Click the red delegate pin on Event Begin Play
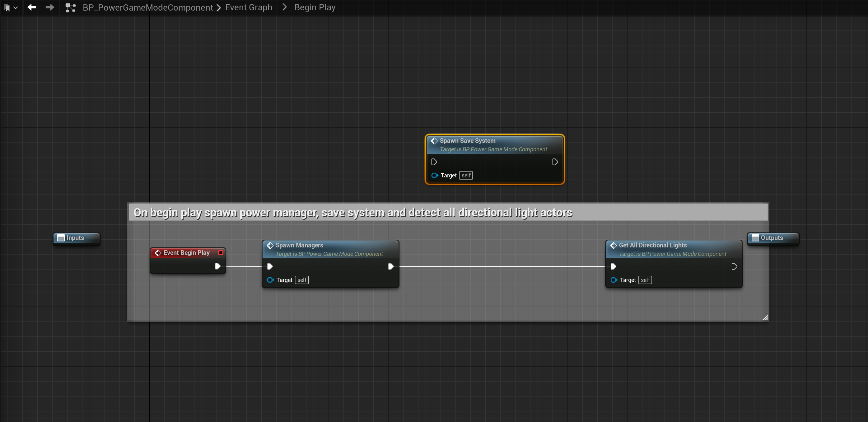Viewport: 868px width, 422px height. 221,252
